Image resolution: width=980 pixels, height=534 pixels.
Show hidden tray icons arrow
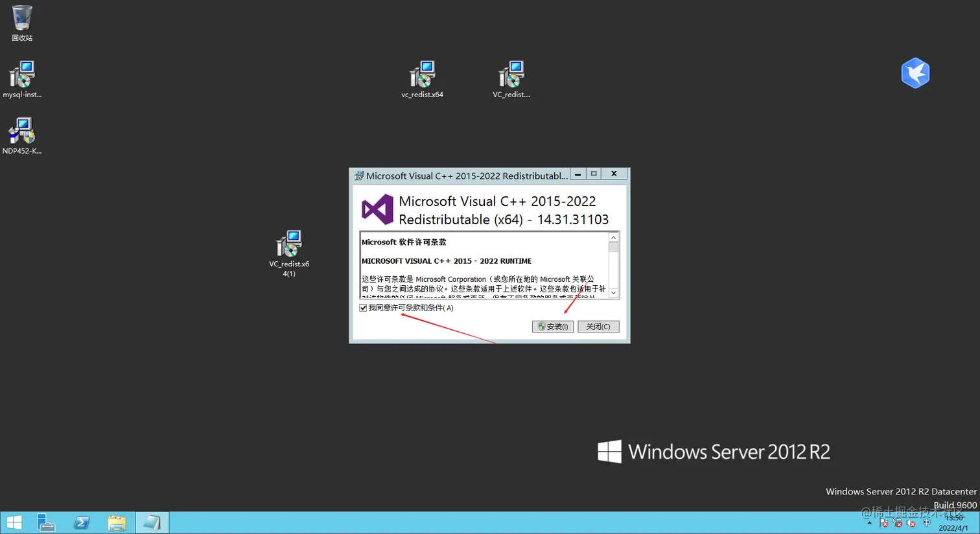(869, 523)
